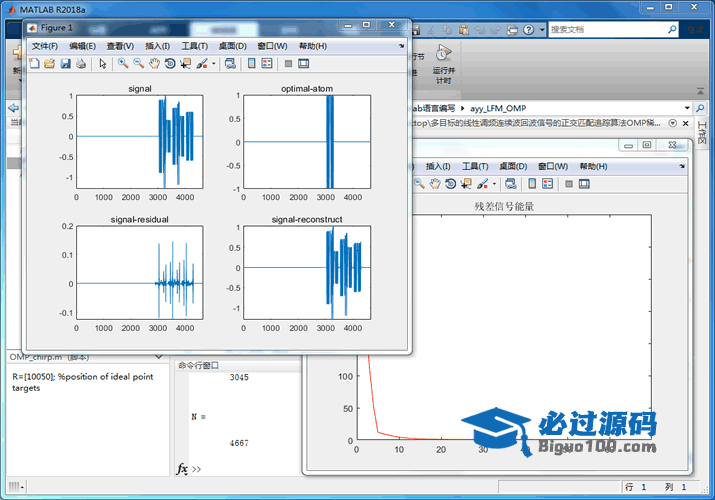
Task: Click Open File icon in Figure 1 toolbar
Action: point(50,64)
